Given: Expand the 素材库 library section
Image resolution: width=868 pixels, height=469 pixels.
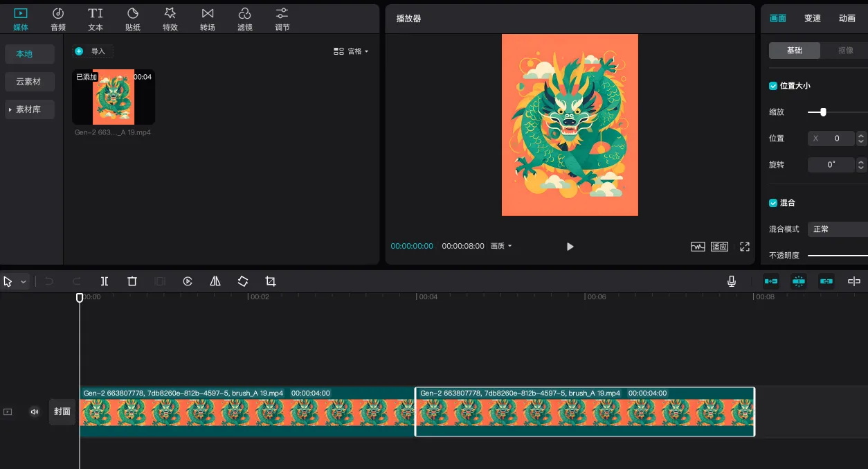Looking at the screenshot, I should pos(29,109).
